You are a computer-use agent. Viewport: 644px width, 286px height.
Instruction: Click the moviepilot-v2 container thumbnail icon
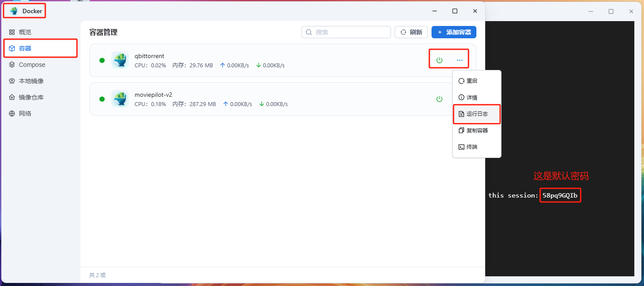coord(120,99)
